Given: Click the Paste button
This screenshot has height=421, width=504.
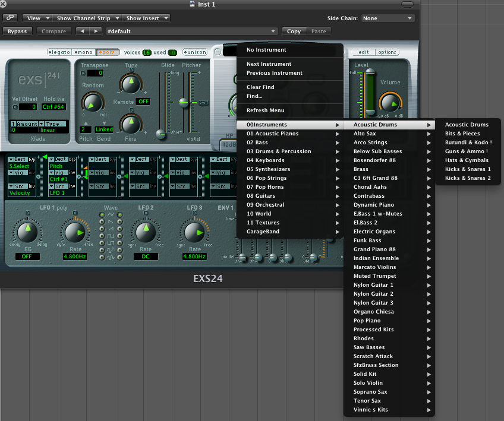Looking at the screenshot, I should [x=319, y=31].
